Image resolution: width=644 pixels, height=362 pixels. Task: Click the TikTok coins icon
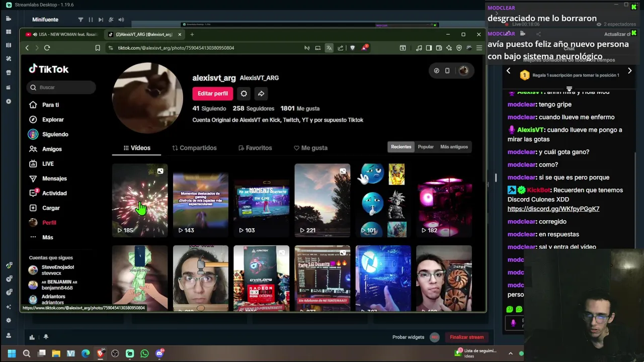[436, 71]
